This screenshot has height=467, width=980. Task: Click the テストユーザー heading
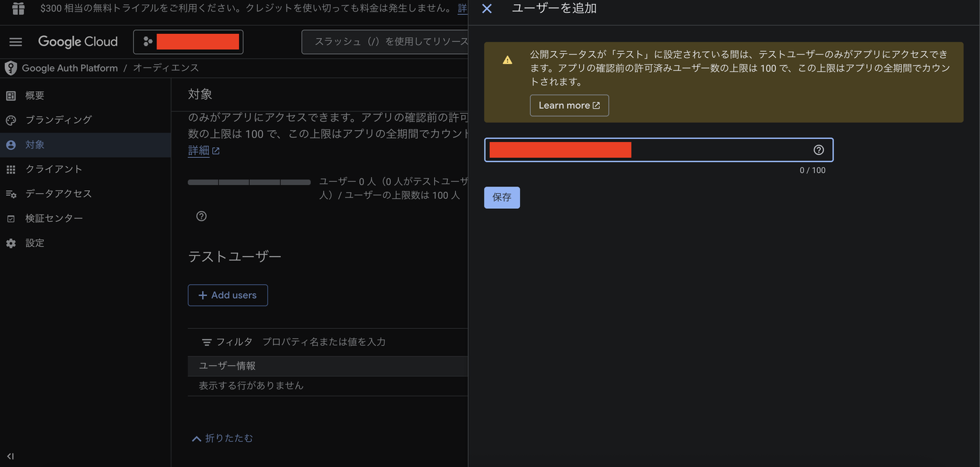pos(234,257)
